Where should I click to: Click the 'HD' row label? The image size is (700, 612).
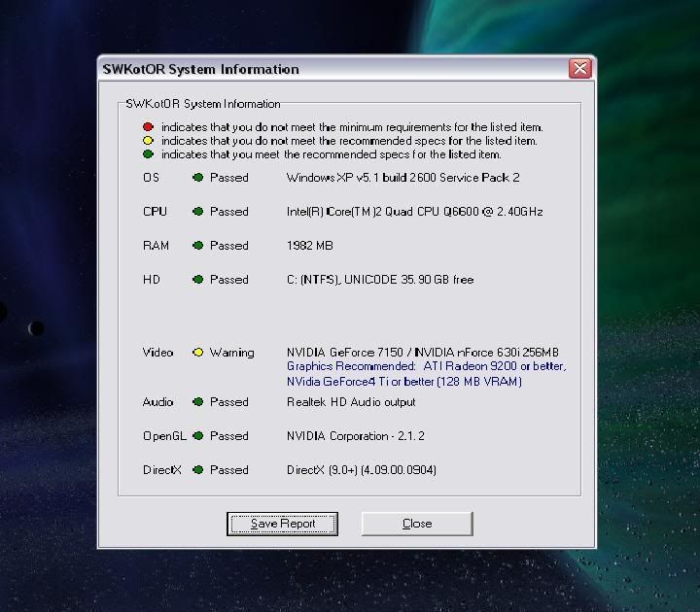click(x=152, y=280)
